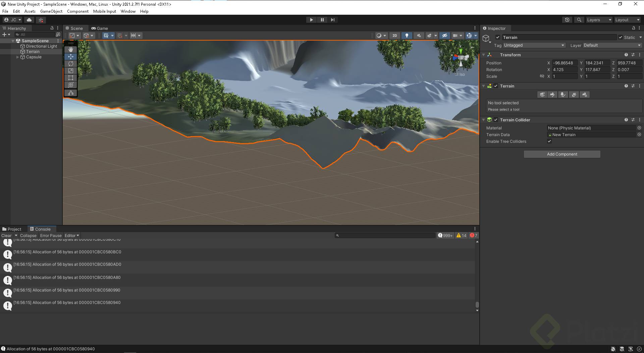Click the bug collab icon in toolbar
Viewport: 644px width, 353px height.
pyautogui.click(x=41, y=20)
